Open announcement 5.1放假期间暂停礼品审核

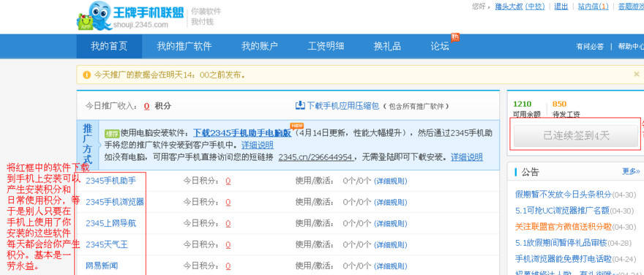pos(561,243)
